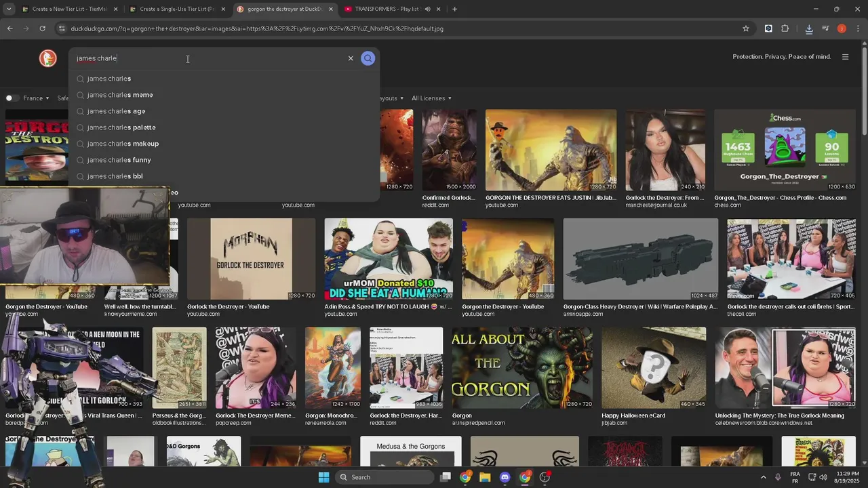Select the first 'james charles' suggestion
Image resolution: width=868 pixels, height=488 pixels.
point(224,79)
